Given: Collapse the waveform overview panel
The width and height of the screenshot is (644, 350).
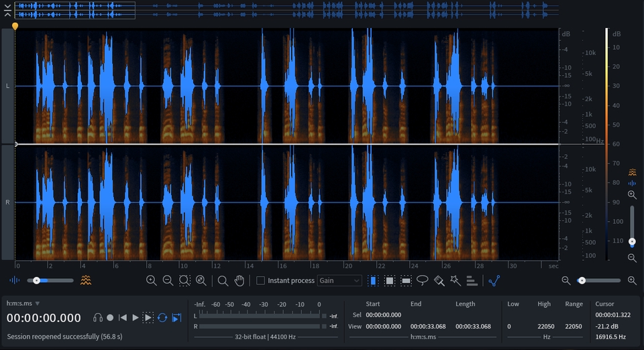Looking at the screenshot, I should pyautogui.click(x=7, y=10).
